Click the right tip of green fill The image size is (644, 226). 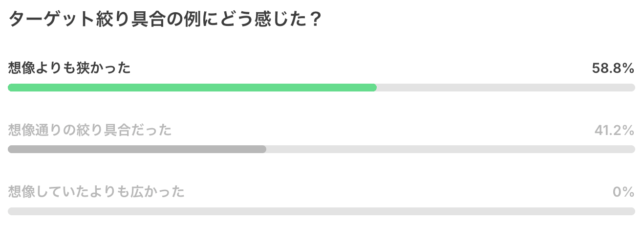point(374,88)
